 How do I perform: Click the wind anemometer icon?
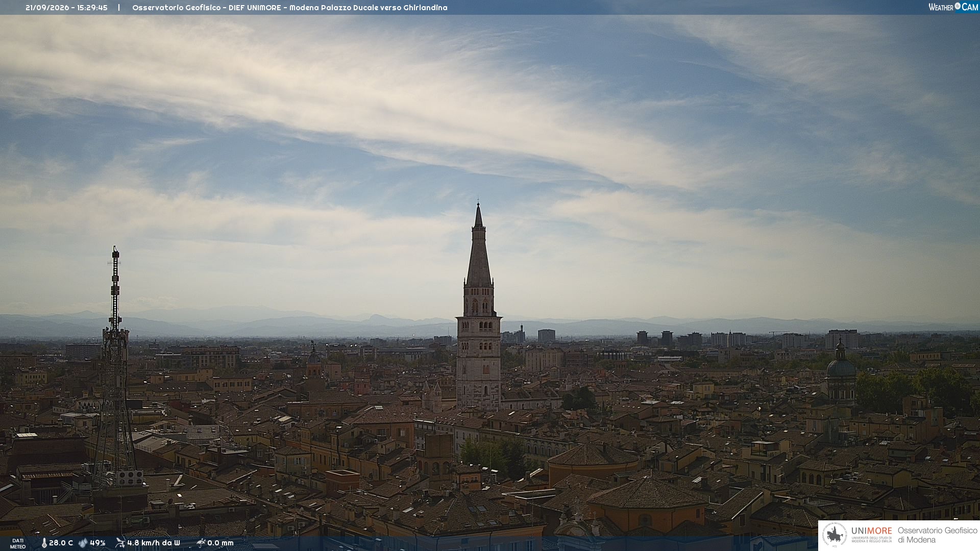pos(120,543)
